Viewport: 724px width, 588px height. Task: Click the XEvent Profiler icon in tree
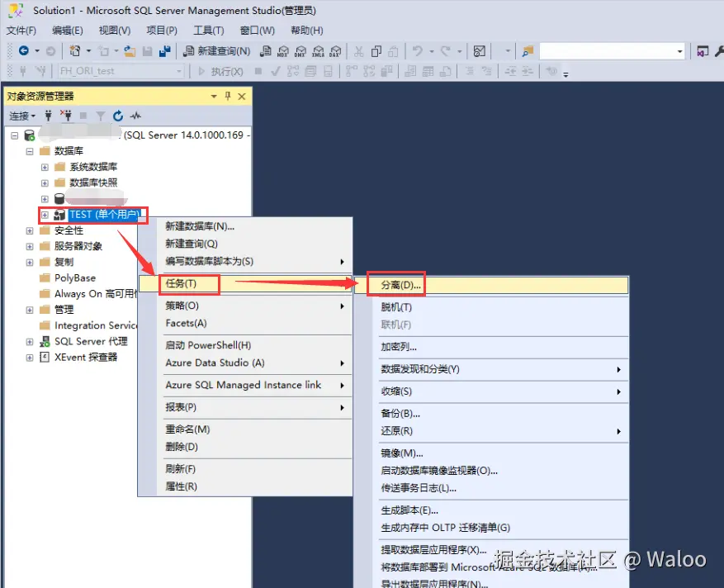pos(45,357)
